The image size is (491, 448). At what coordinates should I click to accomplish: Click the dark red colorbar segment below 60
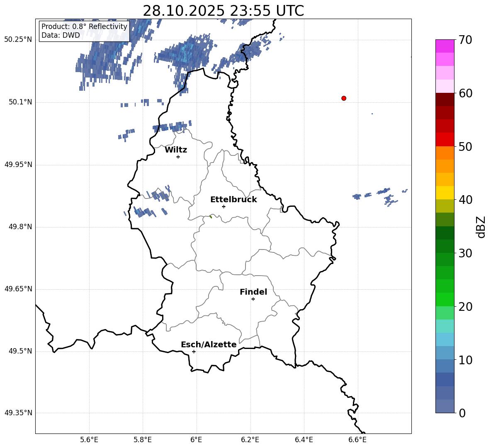click(445, 99)
